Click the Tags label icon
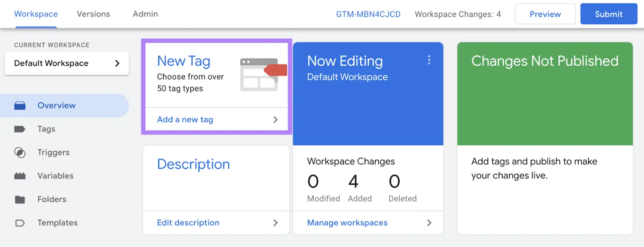This screenshot has width=644, height=247. (20, 129)
